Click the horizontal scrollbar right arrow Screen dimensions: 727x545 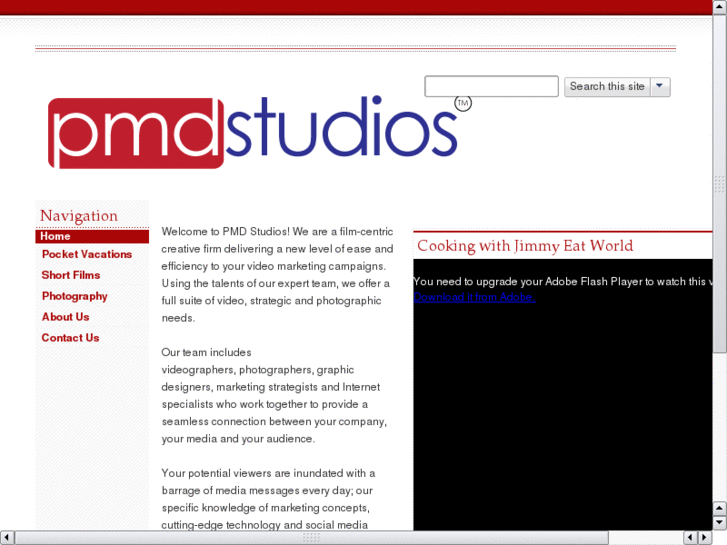(705, 538)
